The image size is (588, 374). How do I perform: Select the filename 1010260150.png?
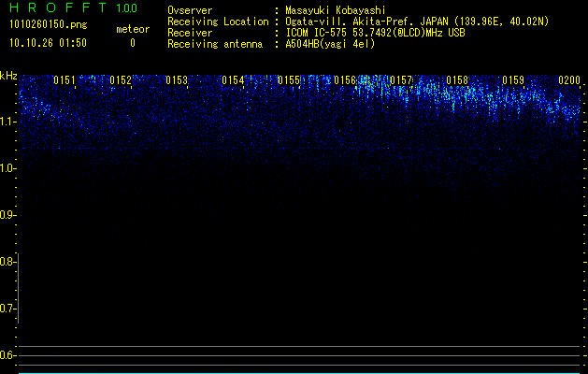(x=49, y=24)
